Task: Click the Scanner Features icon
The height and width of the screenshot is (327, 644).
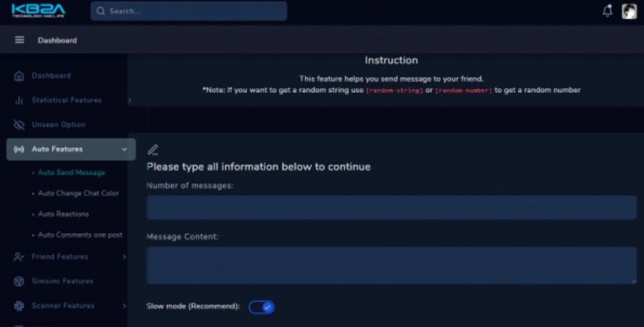Action: pos(19,305)
